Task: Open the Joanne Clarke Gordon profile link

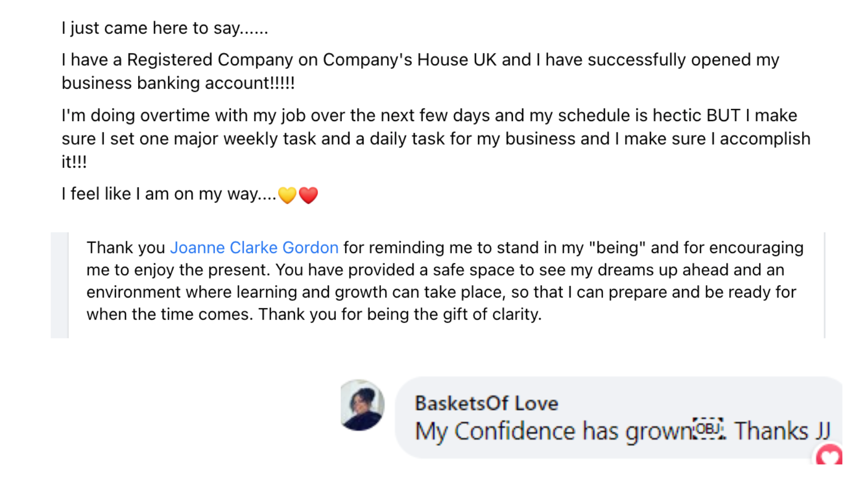Action: 254,248
